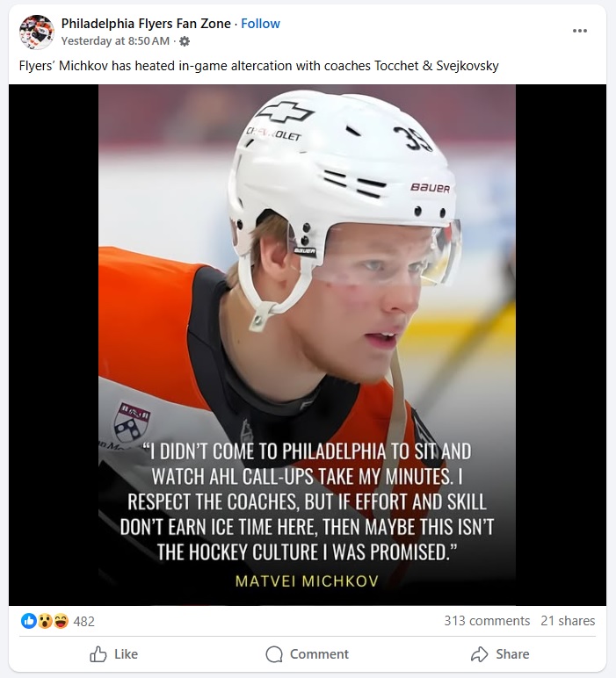
Task: Show the 482 reactions list
Action: (84, 622)
